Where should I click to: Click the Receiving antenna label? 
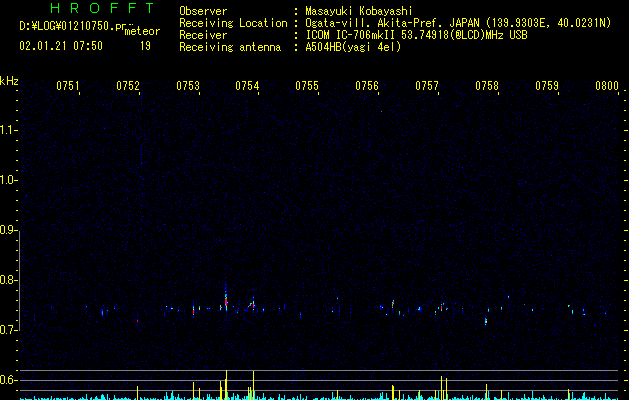(230, 47)
